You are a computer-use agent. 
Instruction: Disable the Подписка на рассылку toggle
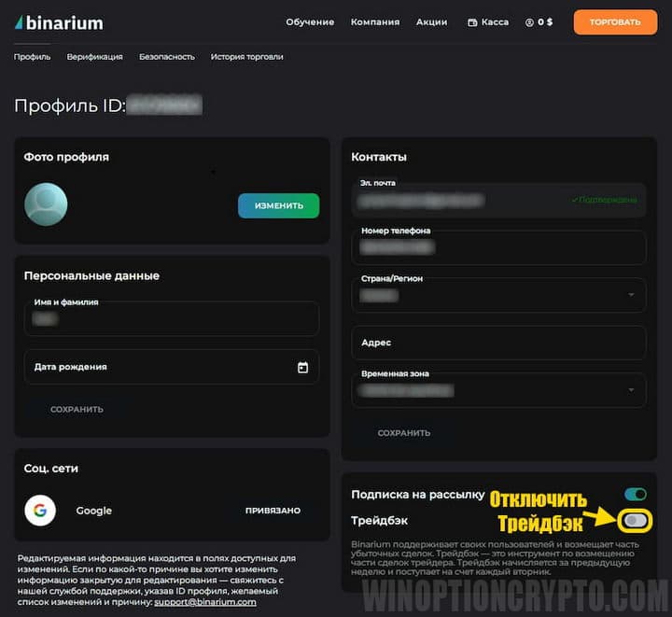pos(636,494)
